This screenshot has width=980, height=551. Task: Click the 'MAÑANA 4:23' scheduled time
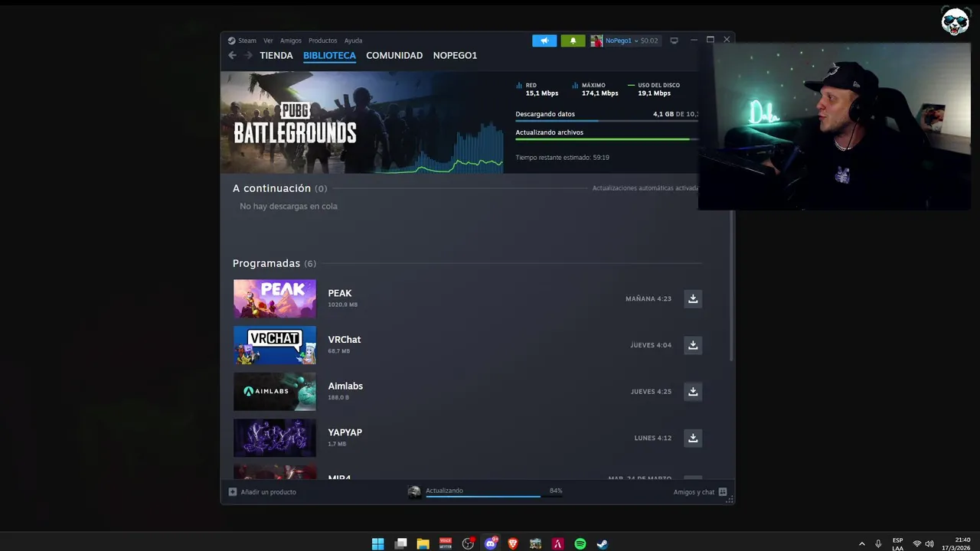coord(648,299)
